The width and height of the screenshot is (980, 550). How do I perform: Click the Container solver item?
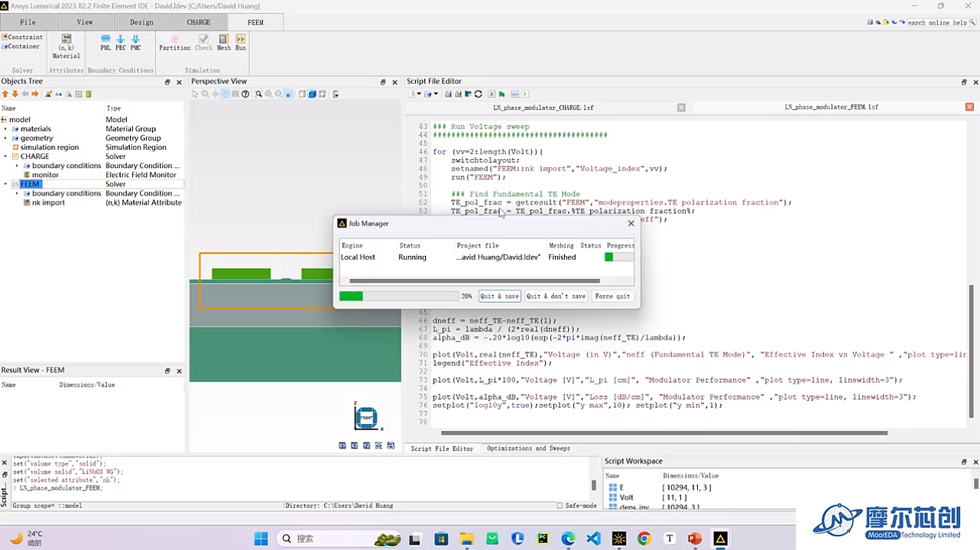tap(21, 47)
